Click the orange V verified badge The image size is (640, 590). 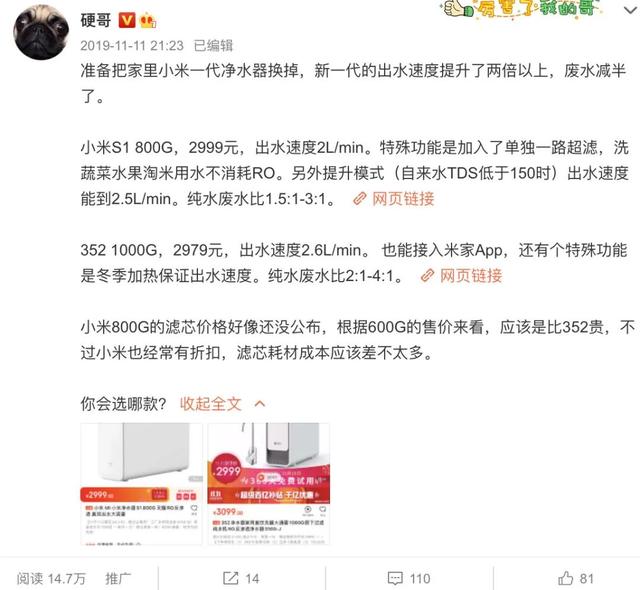tap(127, 20)
